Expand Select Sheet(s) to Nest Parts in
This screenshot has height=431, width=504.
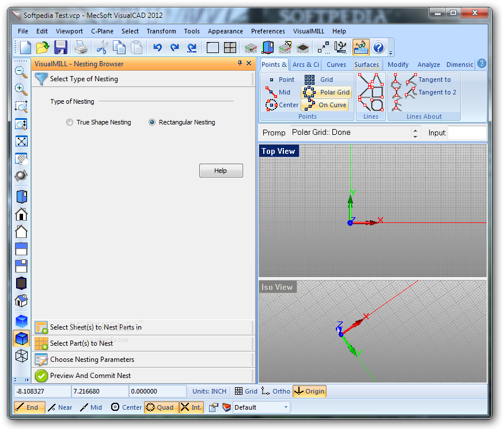tap(143, 327)
